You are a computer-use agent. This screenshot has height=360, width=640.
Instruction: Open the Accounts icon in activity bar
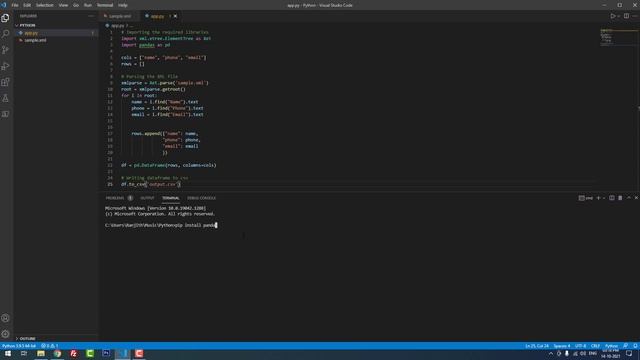click(5, 318)
